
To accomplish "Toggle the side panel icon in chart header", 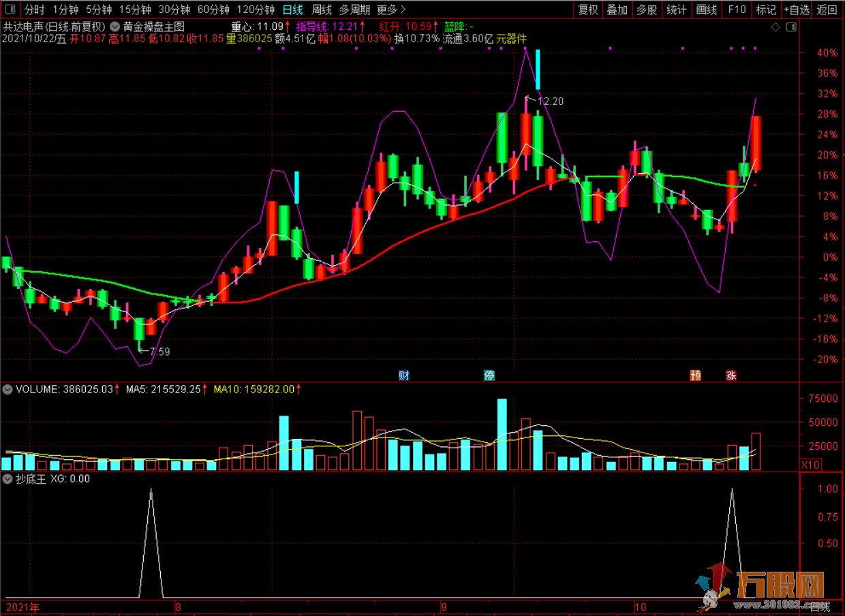I will [791, 27].
